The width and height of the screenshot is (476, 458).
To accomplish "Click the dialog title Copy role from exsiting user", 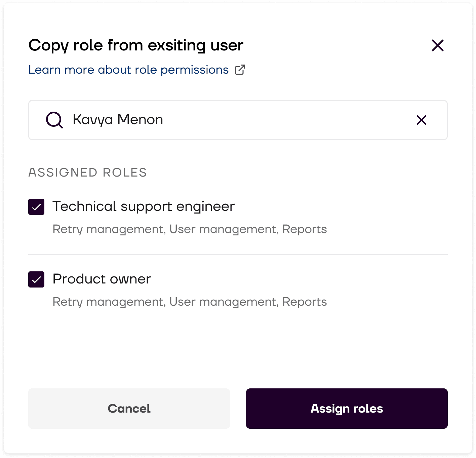I will (136, 45).
